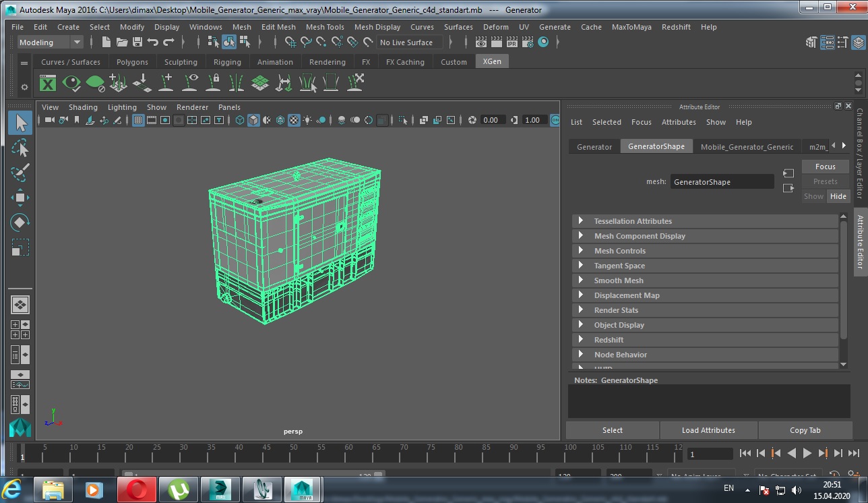Activate the Paint Selection brush tool

tap(20, 173)
